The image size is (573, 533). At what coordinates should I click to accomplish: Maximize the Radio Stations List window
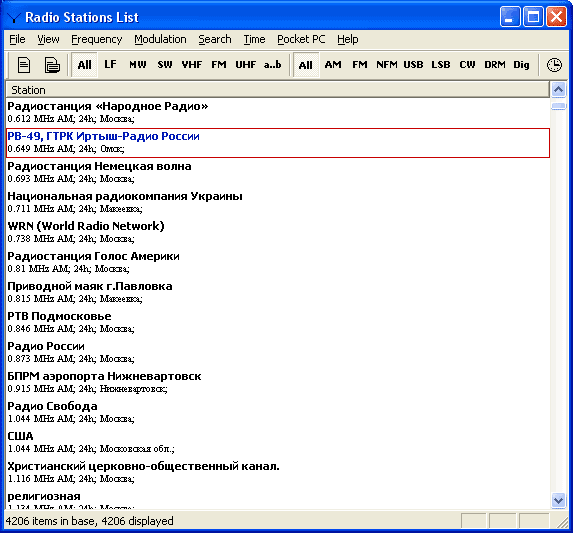(x=533, y=17)
